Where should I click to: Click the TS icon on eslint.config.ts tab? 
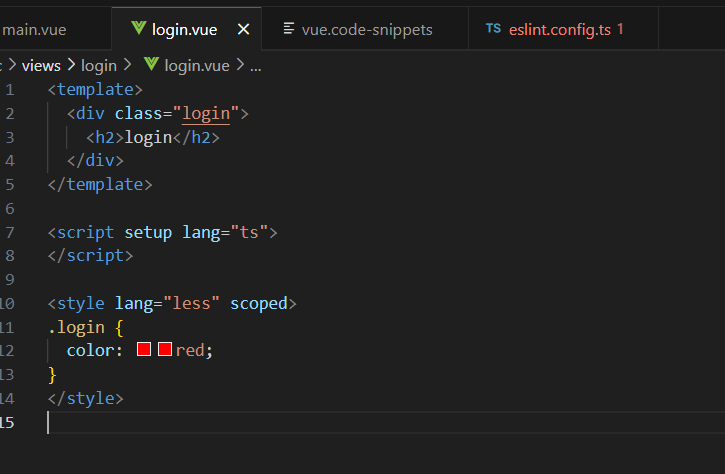[x=493, y=30]
